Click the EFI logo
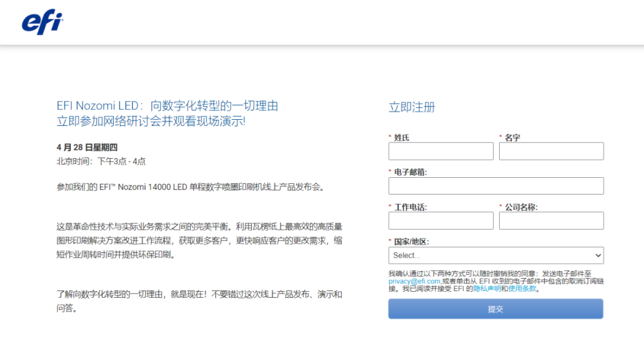 click(x=42, y=22)
